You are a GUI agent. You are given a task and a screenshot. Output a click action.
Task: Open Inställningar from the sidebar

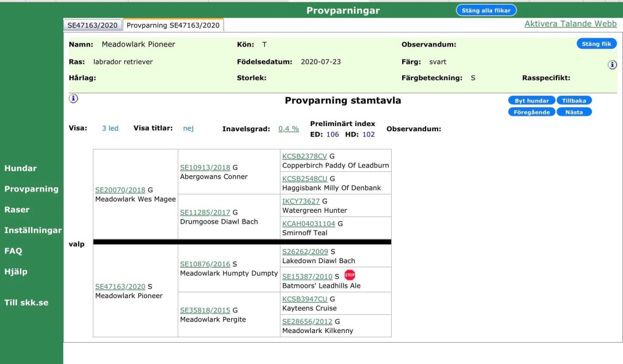(33, 230)
